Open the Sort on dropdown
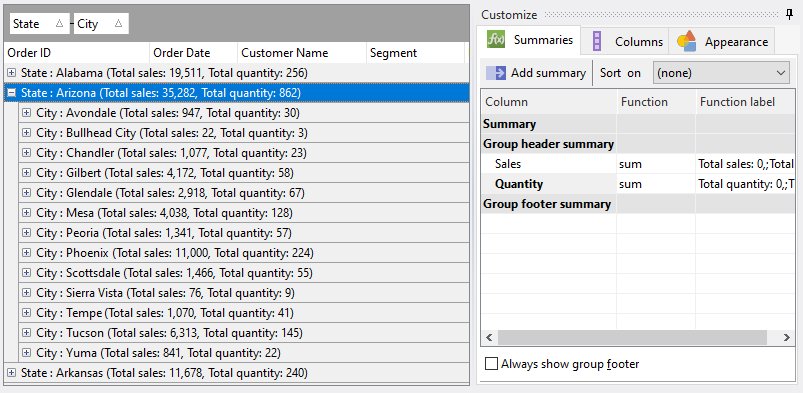The height and width of the screenshot is (393, 803). tap(722, 73)
